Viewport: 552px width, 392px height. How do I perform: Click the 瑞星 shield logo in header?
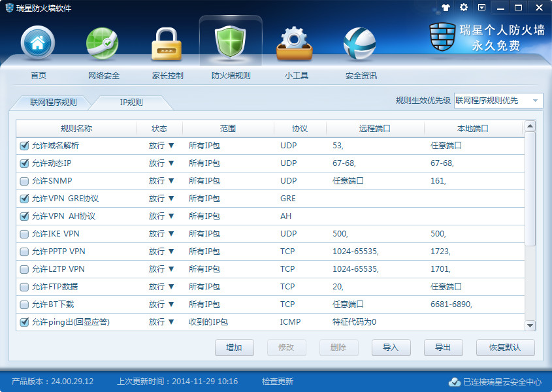click(x=442, y=37)
